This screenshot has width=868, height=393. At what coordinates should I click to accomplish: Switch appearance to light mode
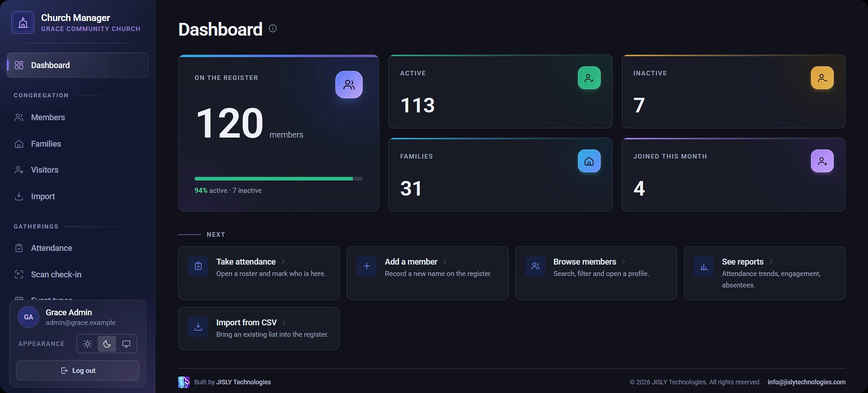[88, 344]
